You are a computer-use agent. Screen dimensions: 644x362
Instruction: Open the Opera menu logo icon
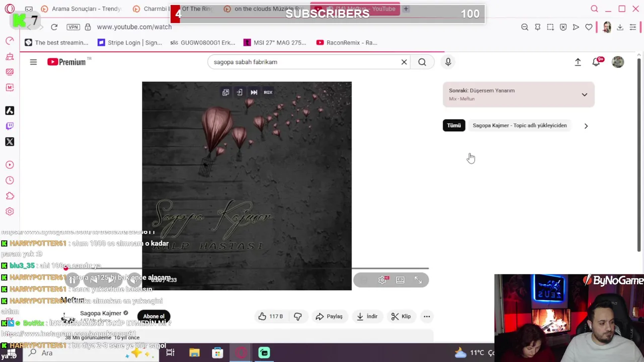tap(10, 9)
